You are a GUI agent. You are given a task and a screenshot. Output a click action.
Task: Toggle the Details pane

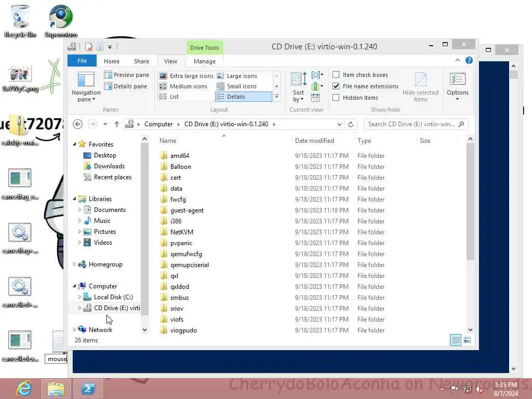click(126, 86)
